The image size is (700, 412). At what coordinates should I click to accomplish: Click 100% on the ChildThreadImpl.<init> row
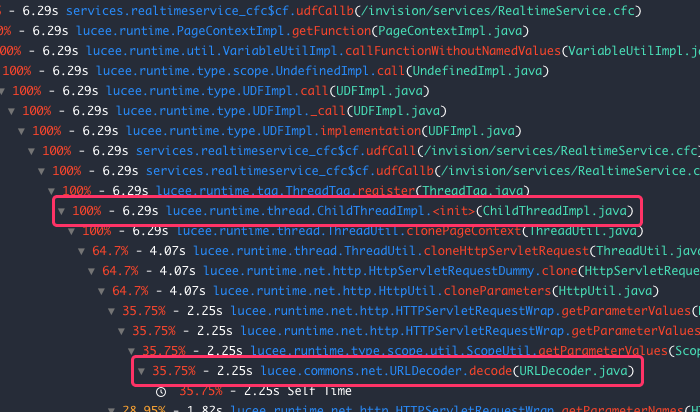87,211
